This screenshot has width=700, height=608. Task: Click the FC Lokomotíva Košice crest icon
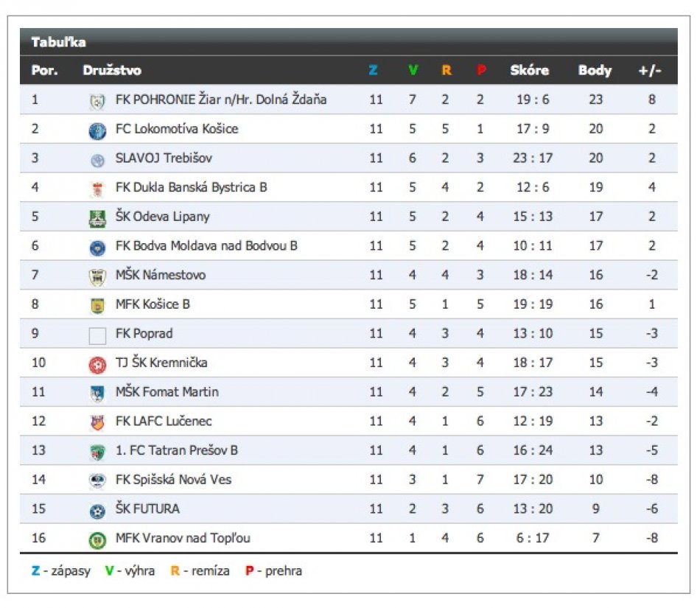(x=97, y=130)
